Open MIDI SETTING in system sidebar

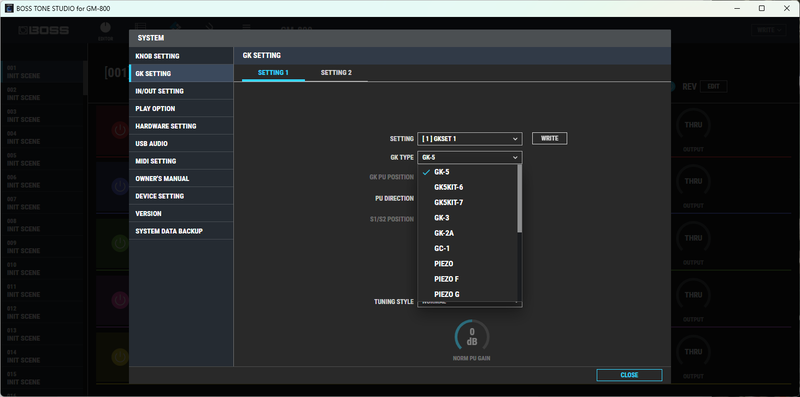pos(181,161)
